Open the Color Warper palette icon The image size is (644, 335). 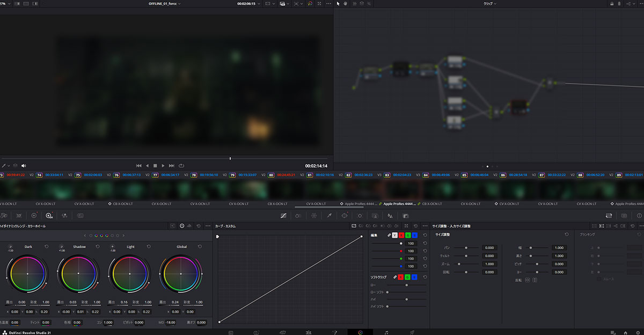click(314, 215)
